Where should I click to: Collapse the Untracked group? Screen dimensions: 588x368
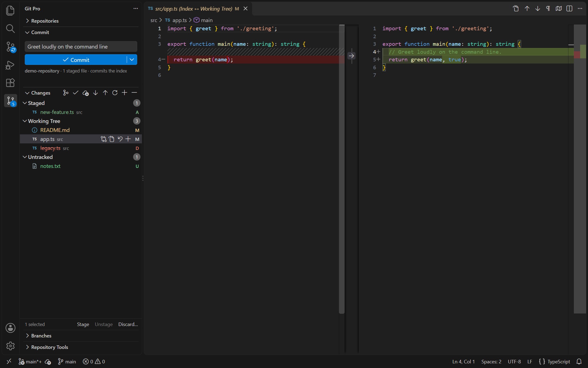point(81,157)
